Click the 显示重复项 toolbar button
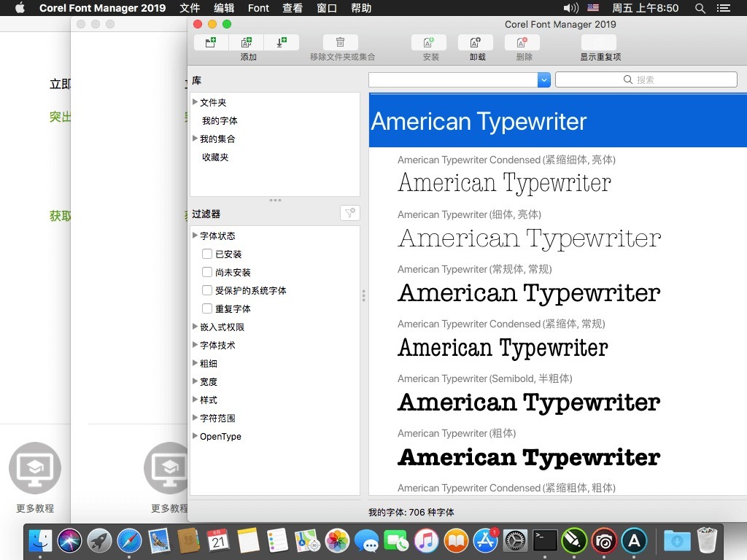This screenshot has height=560, width=747. [x=598, y=43]
